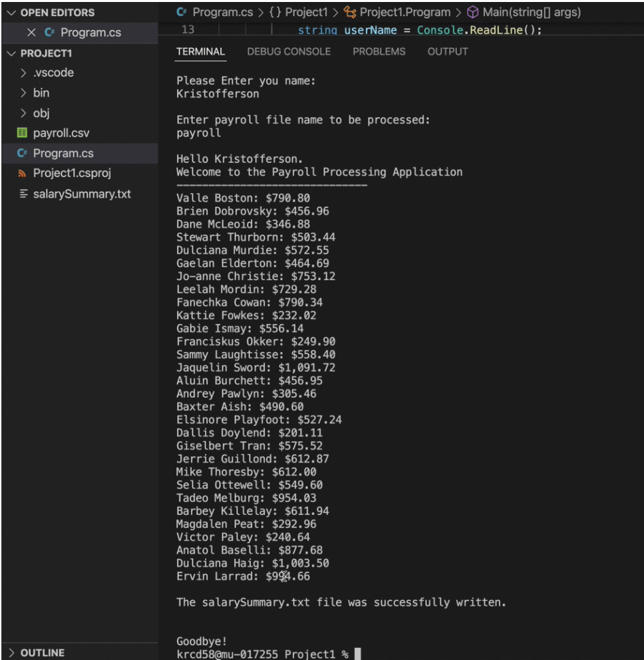This screenshot has width=644, height=660.
Task: Click the 'Valle Boston: $790.80' line
Action: click(x=243, y=198)
